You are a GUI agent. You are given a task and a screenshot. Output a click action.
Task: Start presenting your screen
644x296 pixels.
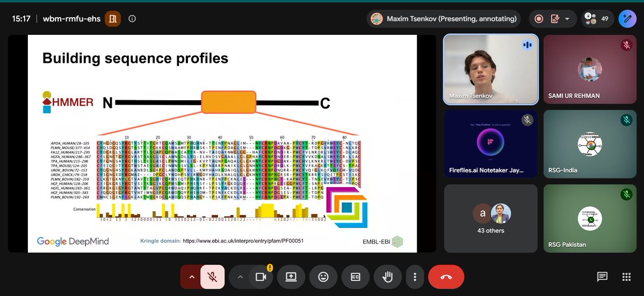coord(291,277)
